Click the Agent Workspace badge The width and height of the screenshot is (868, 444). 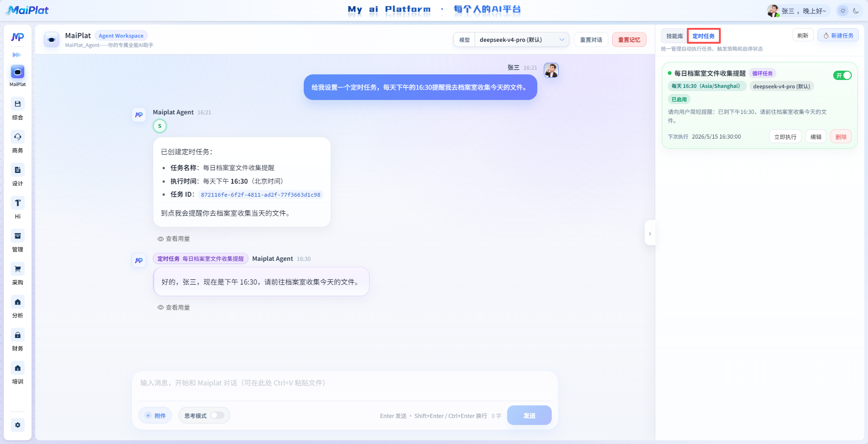pyautogui.click(x=121, y=36)
